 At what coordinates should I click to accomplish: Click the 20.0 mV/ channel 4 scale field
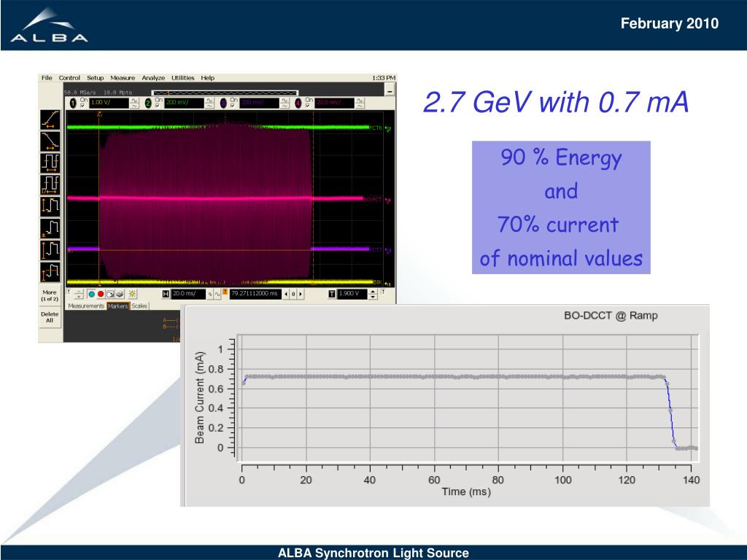334,103
